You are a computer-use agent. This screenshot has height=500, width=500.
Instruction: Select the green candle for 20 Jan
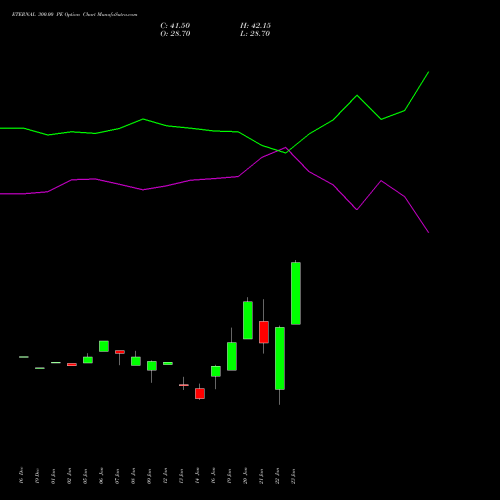(x=248, y=320)
